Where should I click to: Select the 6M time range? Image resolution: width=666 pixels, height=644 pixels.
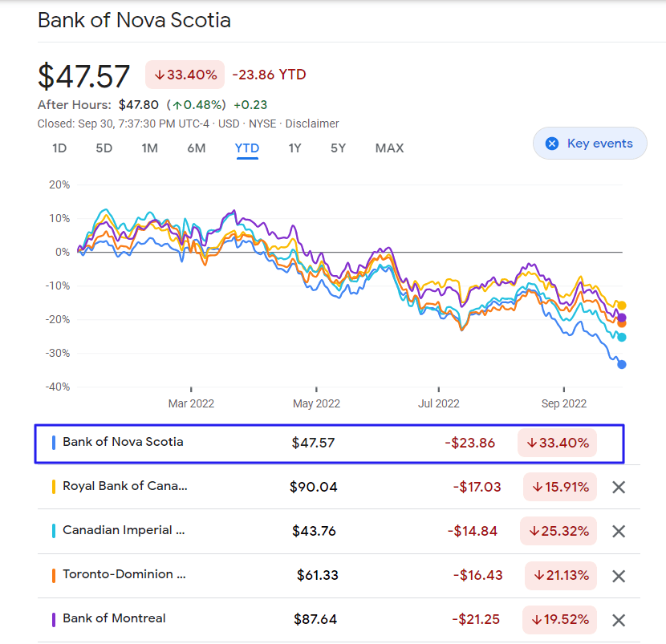coord(197,148)
